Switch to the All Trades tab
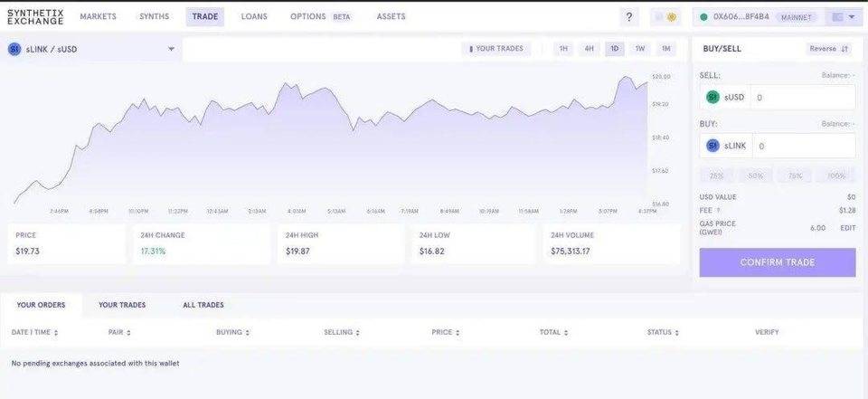 coord(203,305)
